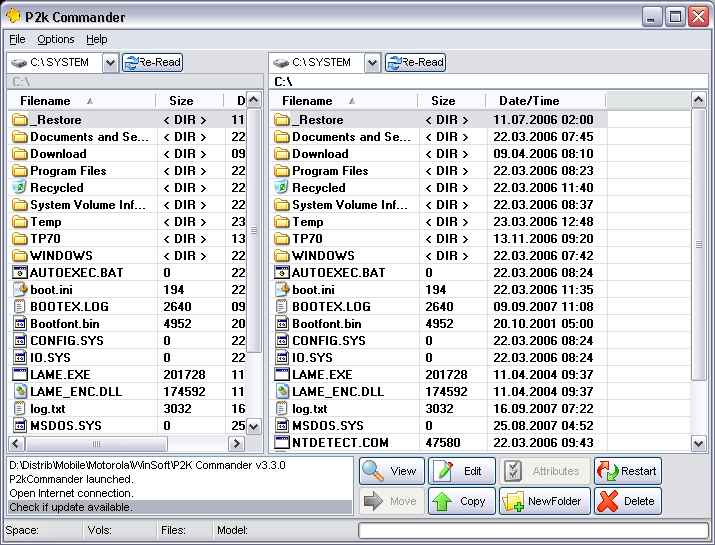Click Re-Read in the right panel
715x545 pixels.
pos(415,62)
